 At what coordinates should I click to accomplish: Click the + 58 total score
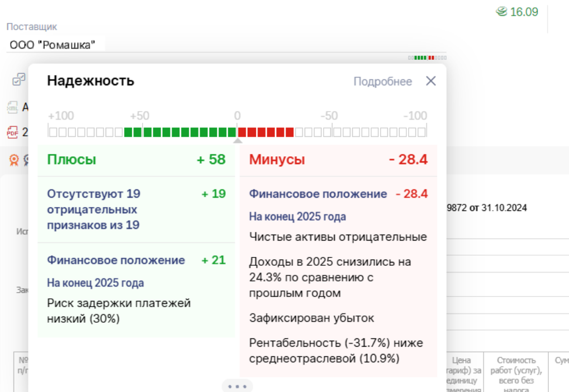tap(211, 160)
